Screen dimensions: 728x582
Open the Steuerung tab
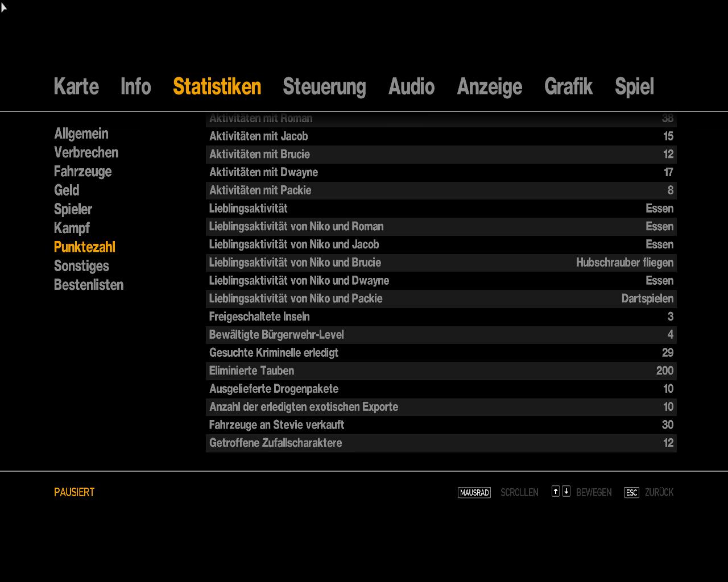324,87
